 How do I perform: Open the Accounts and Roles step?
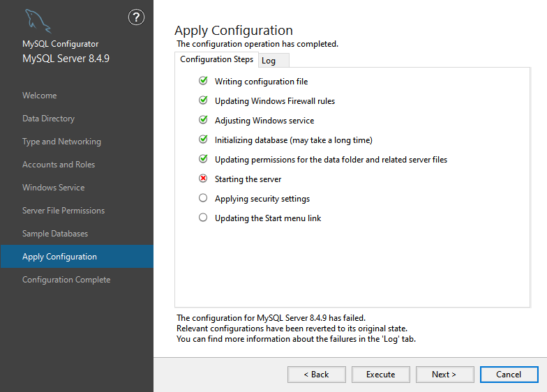click(x=59, y=165)
